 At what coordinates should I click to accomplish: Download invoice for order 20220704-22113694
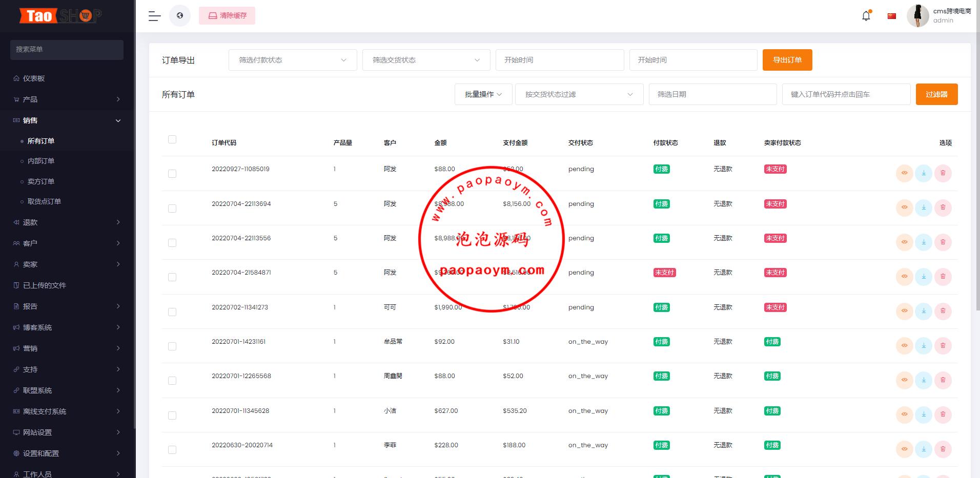pos(923,207)
